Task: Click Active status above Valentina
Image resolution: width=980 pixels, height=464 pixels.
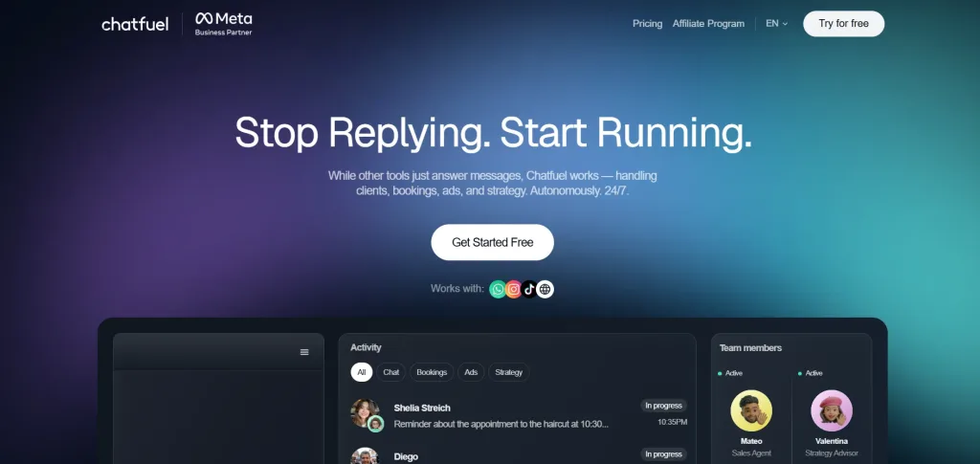Action: click(811, 373)
